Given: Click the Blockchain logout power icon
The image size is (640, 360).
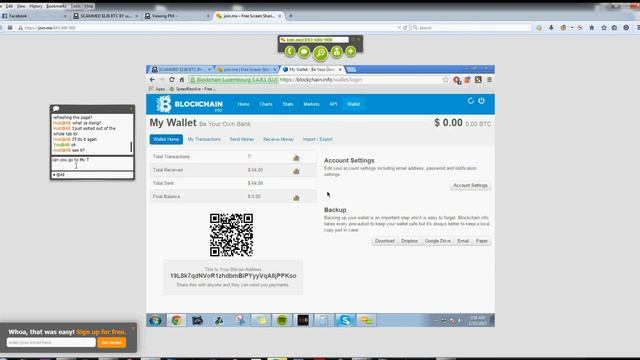Looking at the screenshot, I should [482, 100].
